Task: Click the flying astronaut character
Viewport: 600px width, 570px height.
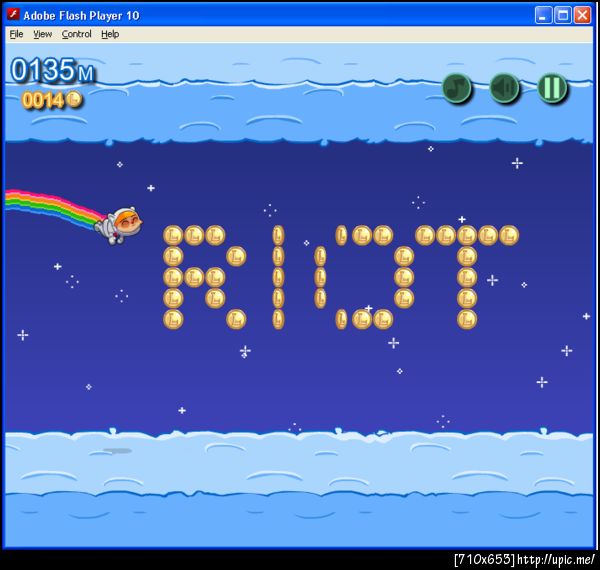Action: (x=119, y=225)
